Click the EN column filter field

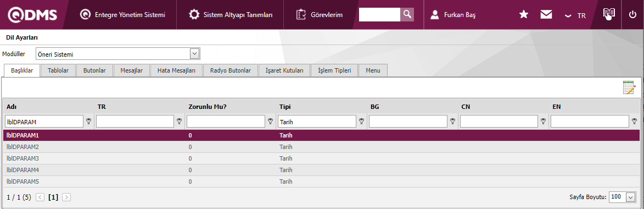tap(590, 121)
